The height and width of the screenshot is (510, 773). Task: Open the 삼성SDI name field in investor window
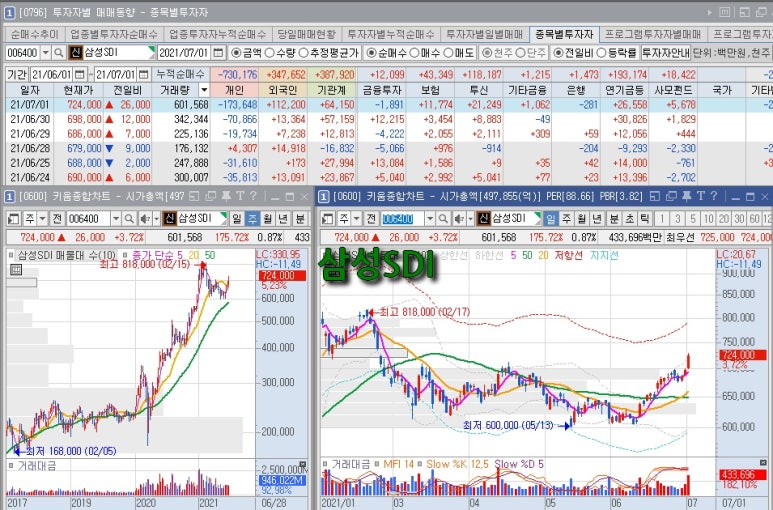[119, 52]
